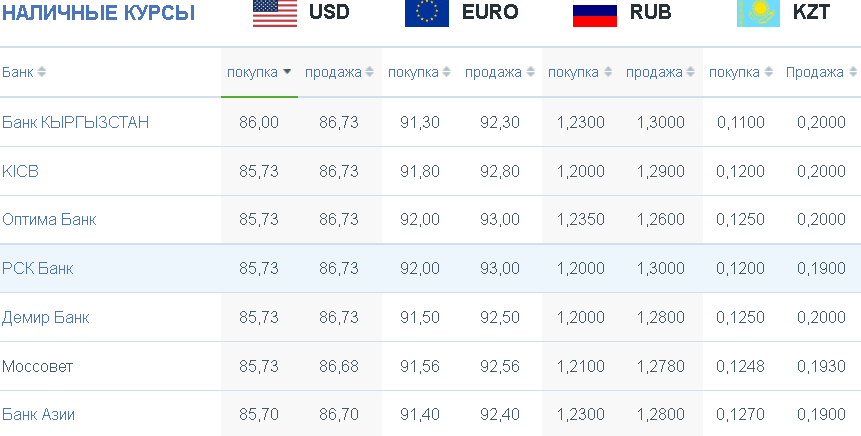The image size is (861, 436).
Task: Sort by KZT Продажа column header
Action: 815,72
